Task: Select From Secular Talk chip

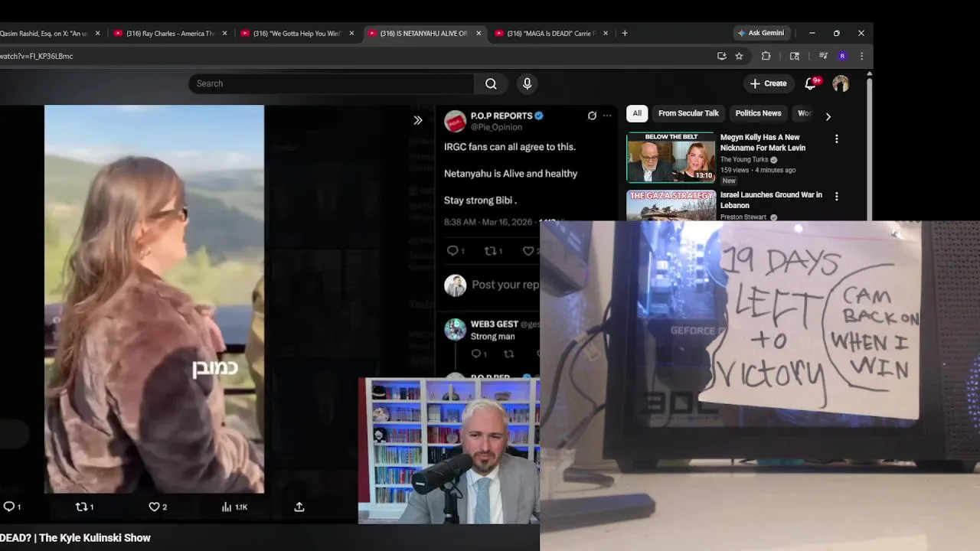Action: click(x=688, y=113)
